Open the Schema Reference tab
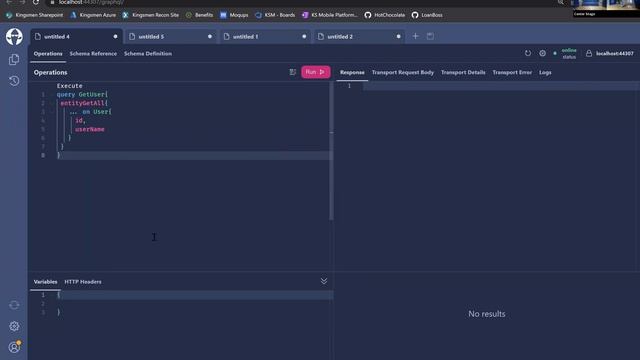The width and height of the screenshot is (640, 360). pos(93,53)
